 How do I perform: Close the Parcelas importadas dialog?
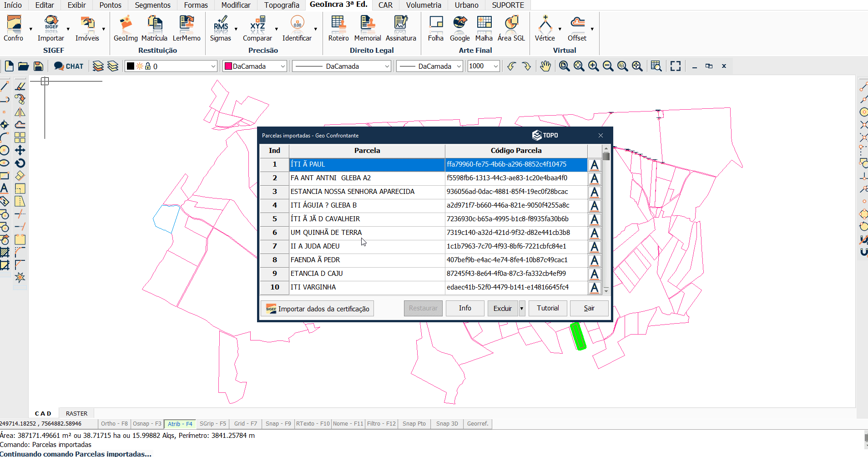[x=601, y=136]
